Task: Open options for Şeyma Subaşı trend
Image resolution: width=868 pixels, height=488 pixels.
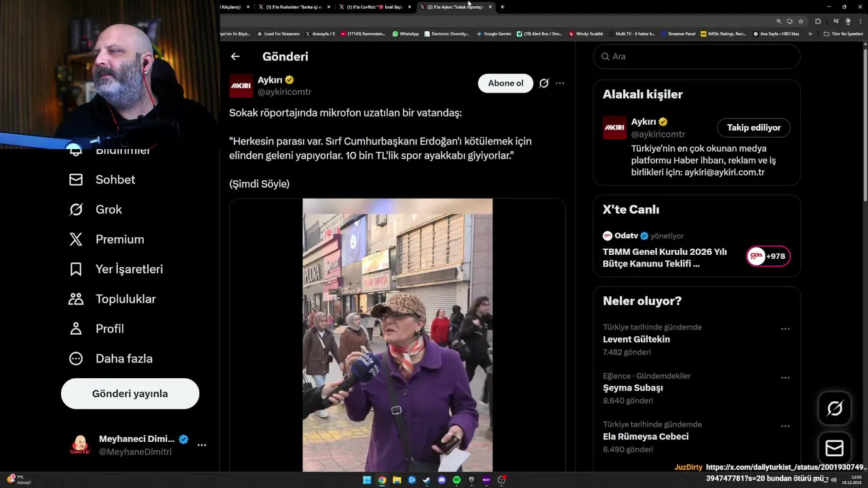Action: click(x=785, y=378)
